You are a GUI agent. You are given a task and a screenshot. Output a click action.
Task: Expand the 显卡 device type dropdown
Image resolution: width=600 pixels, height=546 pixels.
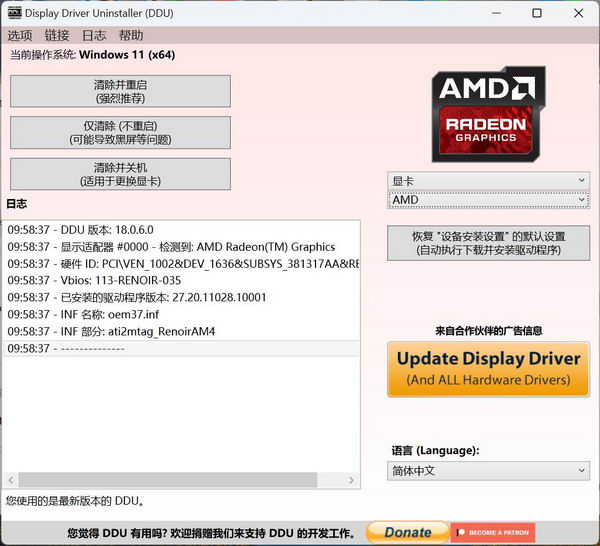(488, 181)
